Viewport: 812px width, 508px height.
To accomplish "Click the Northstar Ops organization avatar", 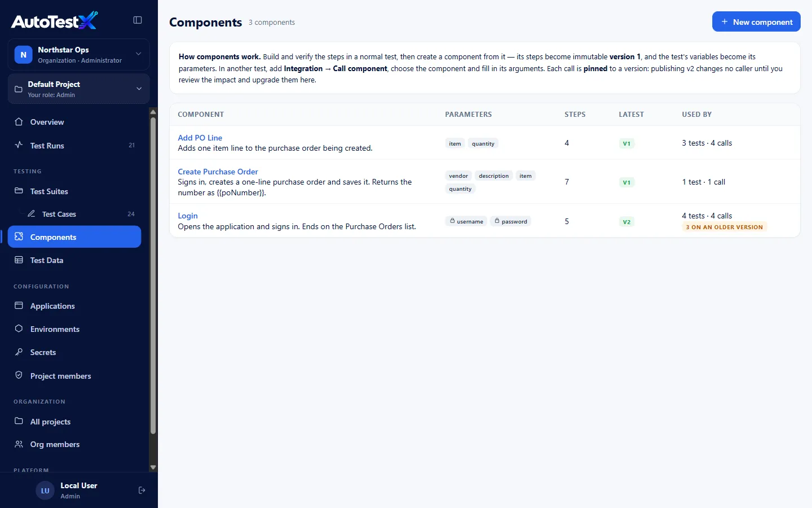I will (x=23, y=55).
